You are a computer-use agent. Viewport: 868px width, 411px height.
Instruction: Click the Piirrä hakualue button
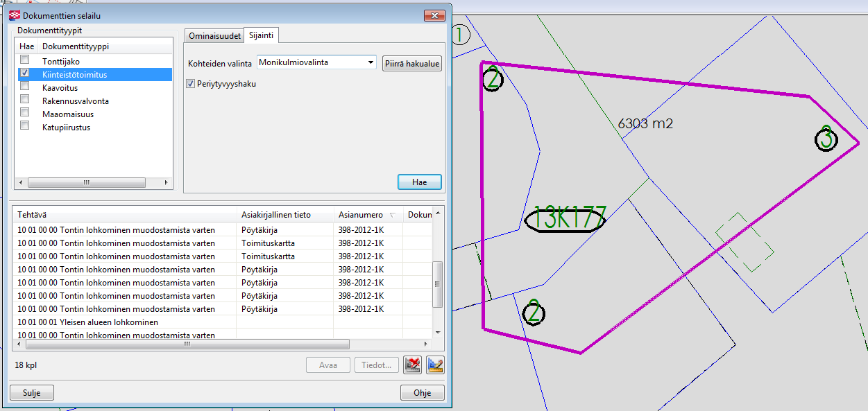tap(412, 63)
